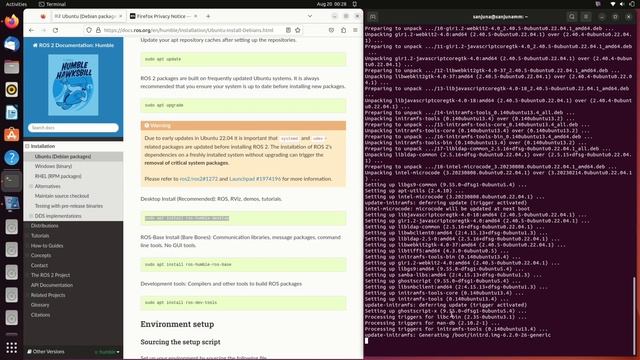Screen dimensions: 640x360
Task: Open Windows (binary) sidebar page
Action: click(53, 166)
